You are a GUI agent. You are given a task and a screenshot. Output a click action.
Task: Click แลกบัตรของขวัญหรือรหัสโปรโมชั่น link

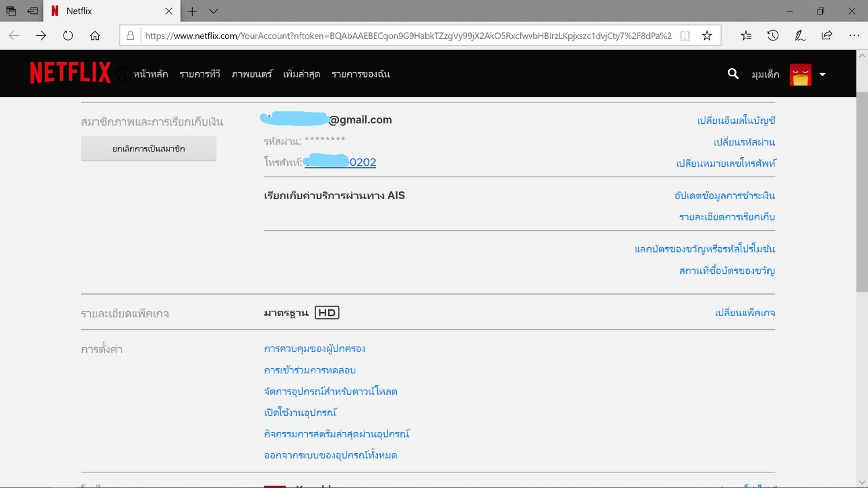(705, 249)
